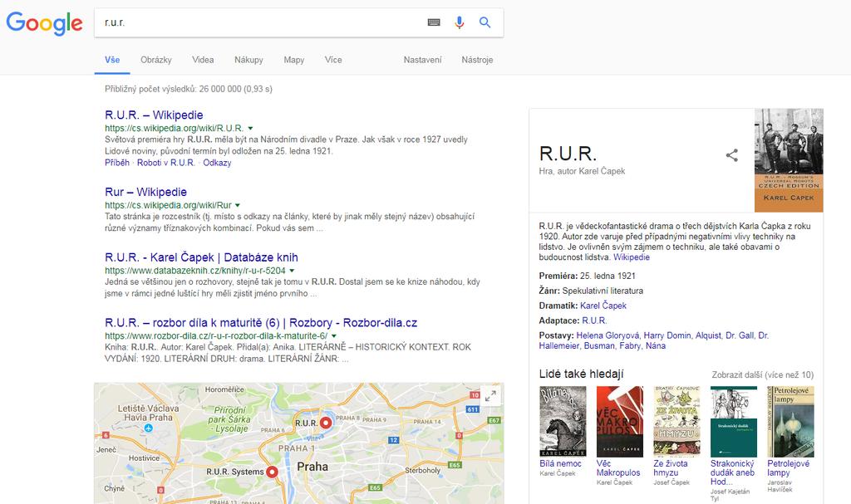Start voice search with microphone icon
This screenshot has width=851, height=504.
[459, 22]
